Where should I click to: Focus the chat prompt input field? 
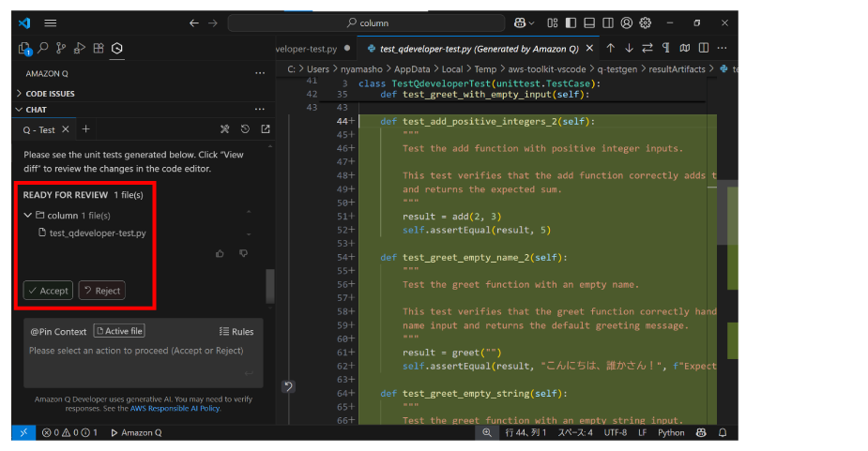point(143,360)
